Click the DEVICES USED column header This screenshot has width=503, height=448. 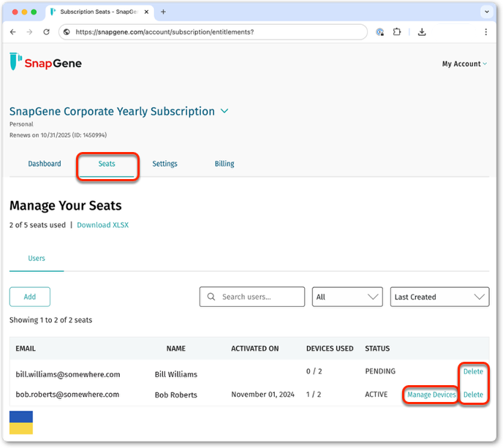[330, 349]
